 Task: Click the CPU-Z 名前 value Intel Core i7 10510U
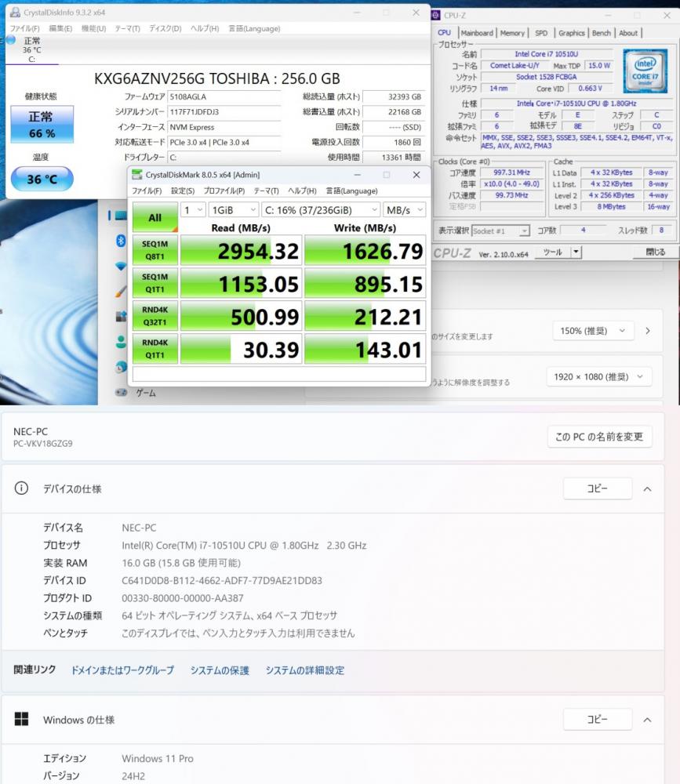[x=547, y=54]
